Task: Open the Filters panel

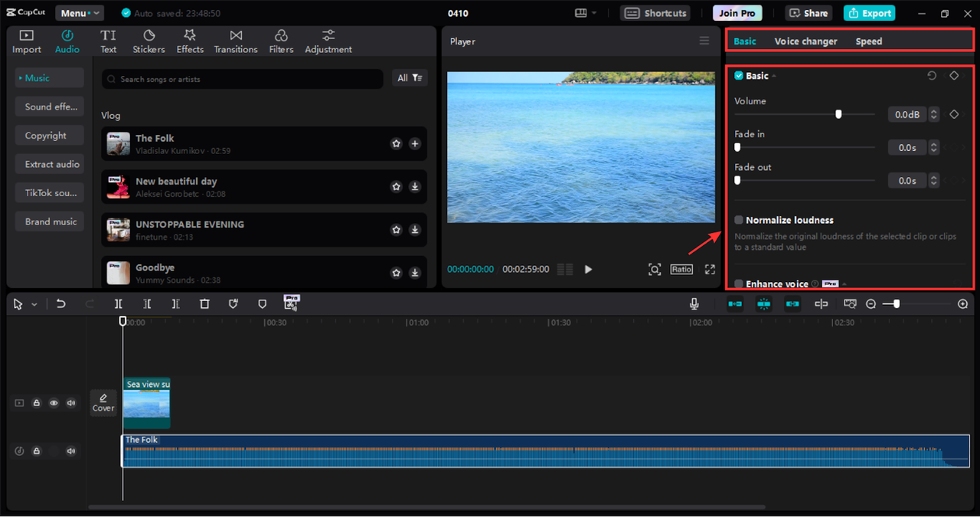Action: [281, 41]
